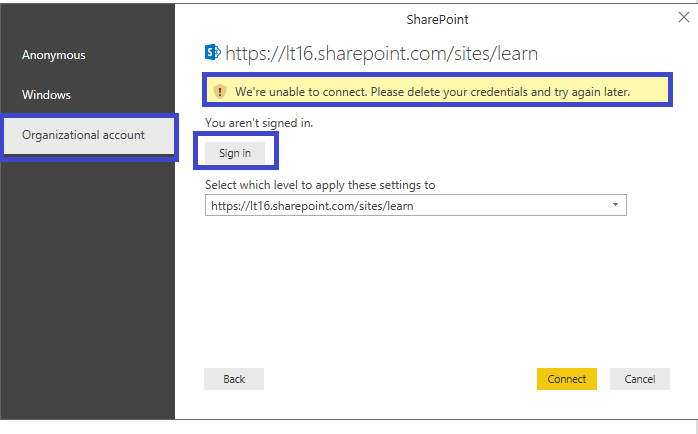Screen dimensions: 698x434
Task: Click the "Select which level" label
Action: click(320, 185)
